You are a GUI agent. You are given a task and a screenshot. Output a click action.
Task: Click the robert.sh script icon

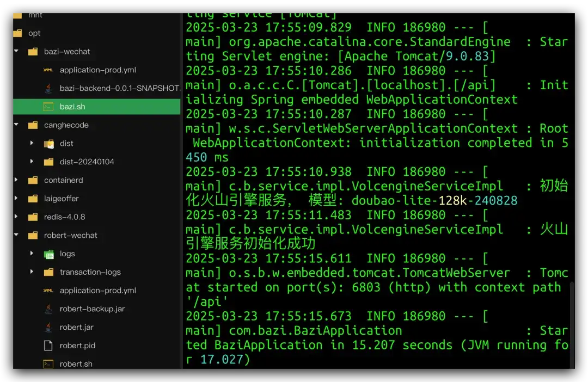click(x=48, y=364)
